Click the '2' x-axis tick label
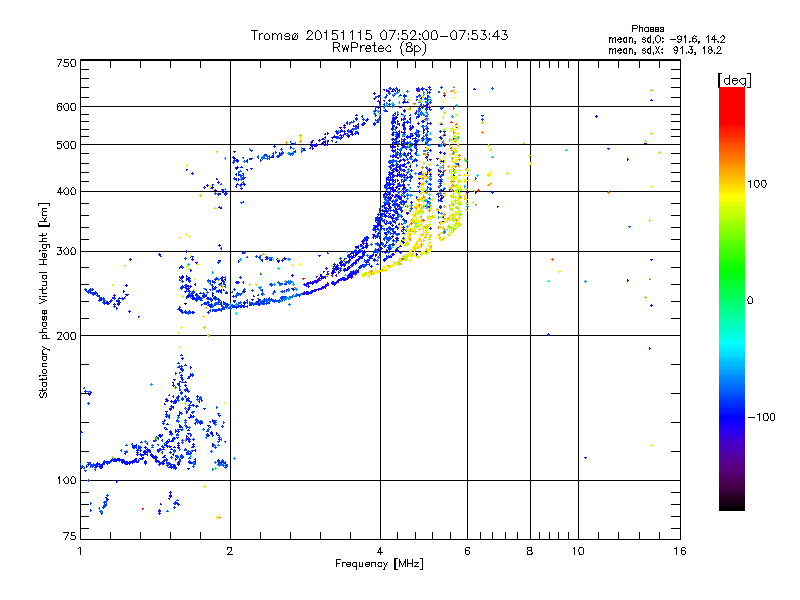800x600 pixels. click(230, 551)
